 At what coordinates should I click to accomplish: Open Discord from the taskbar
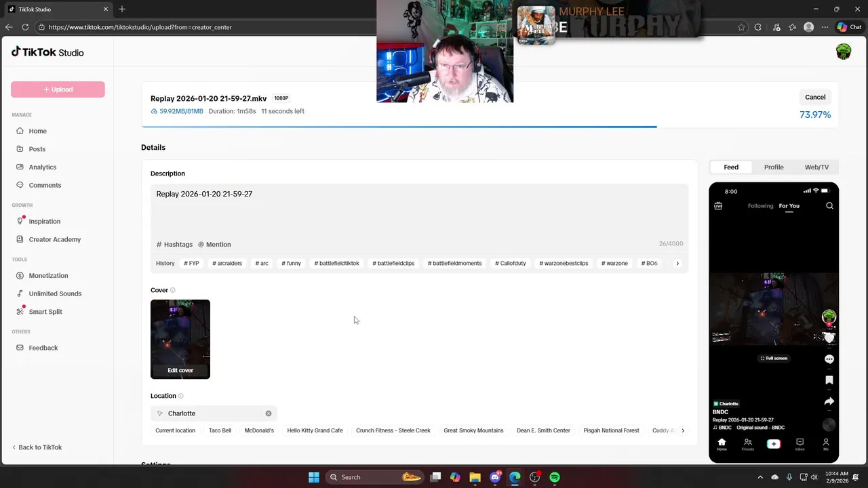495,477
